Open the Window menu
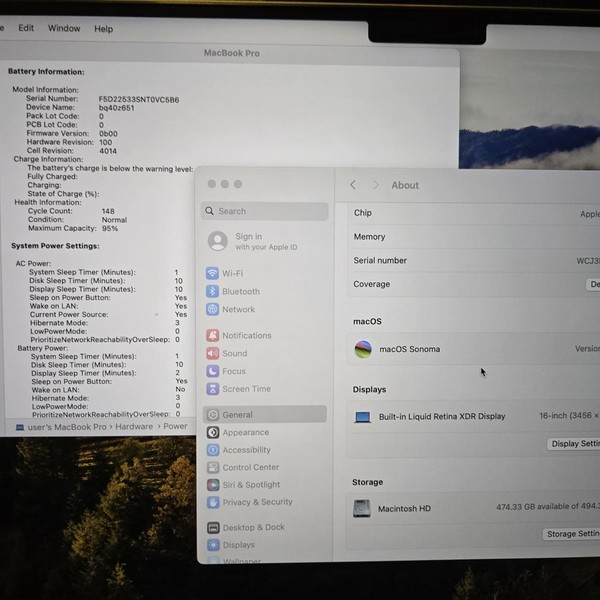600x600 pixels. point(64,28)
